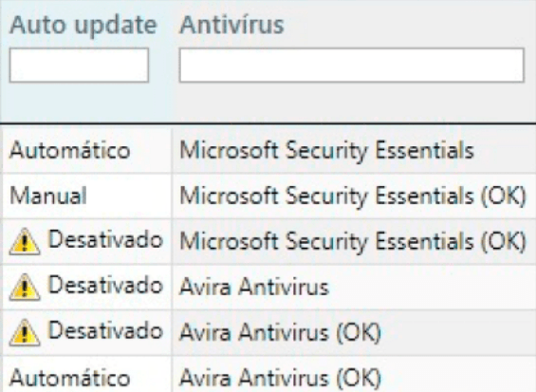Viewport: 536px width, 392px height.
Task: Click Desativado text next to Microsoft Security Essentials
Action: [105, 239]
